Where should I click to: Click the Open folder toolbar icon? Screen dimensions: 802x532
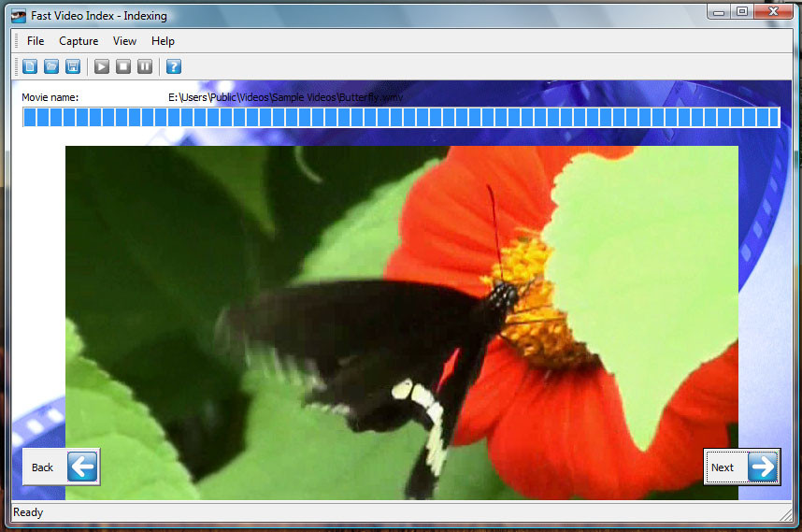51,66
